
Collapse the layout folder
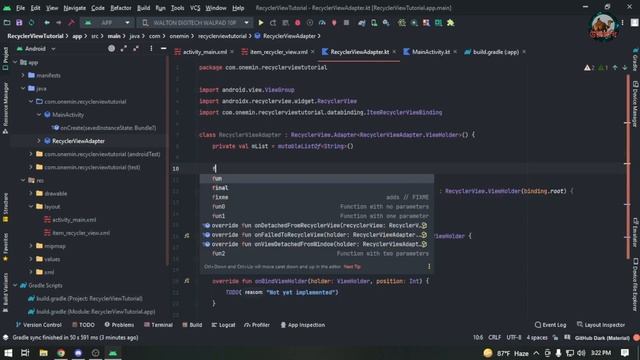click(31, 207)
